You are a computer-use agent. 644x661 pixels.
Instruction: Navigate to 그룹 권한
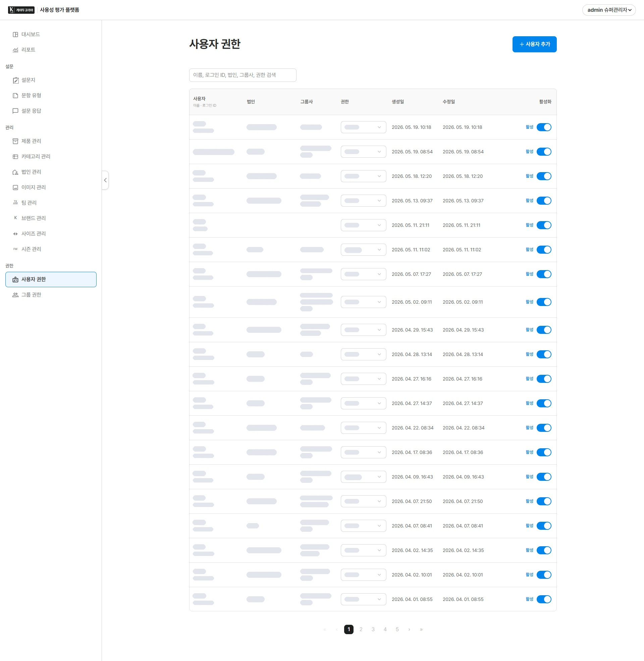(51, 295)
